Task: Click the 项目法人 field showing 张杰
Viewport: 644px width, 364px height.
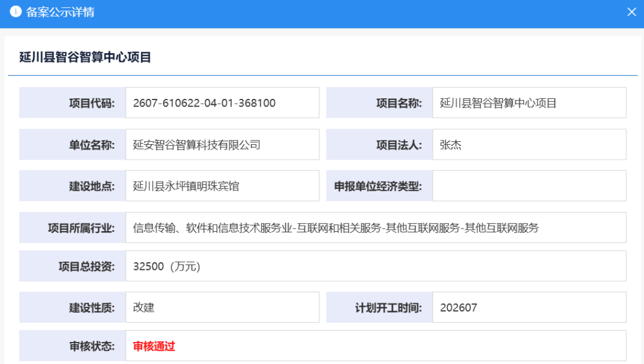Action: pyautogui.click(x=530, y=144)
